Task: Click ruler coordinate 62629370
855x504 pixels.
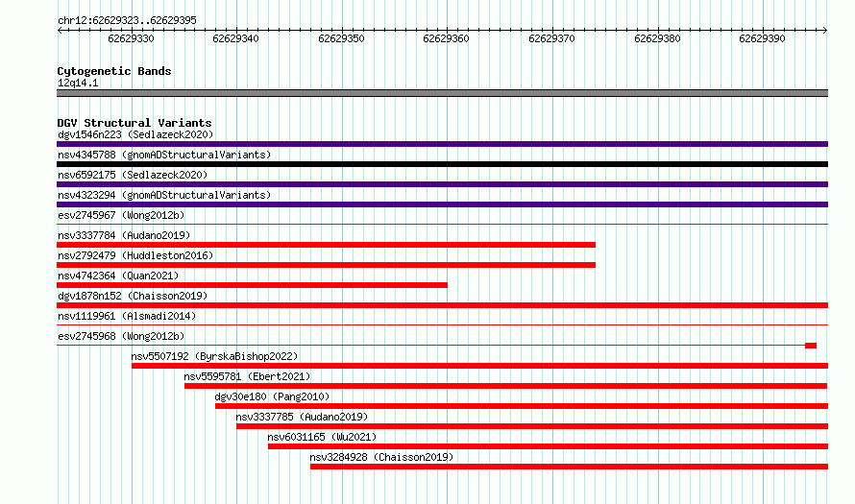Action: click(551, 38)
